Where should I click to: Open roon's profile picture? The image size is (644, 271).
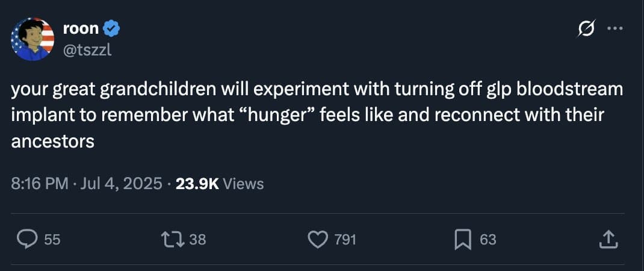(33, 39)
